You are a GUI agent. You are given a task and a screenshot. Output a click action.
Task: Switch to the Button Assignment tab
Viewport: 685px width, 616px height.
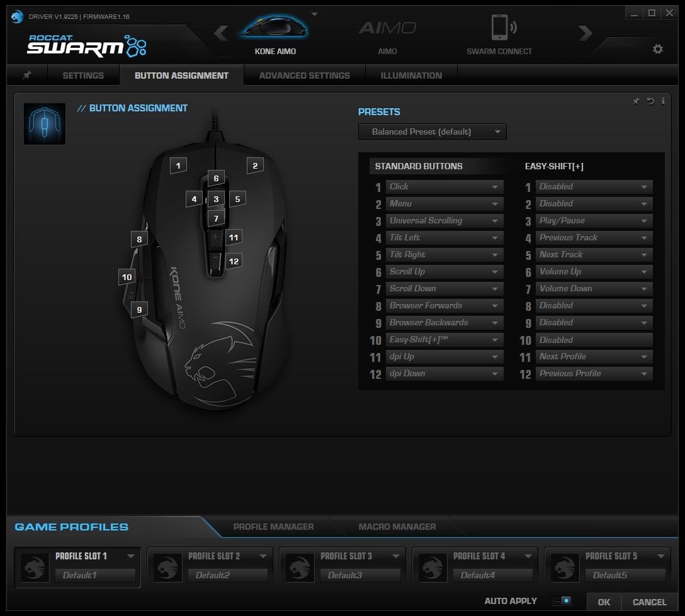coord(181,75)
